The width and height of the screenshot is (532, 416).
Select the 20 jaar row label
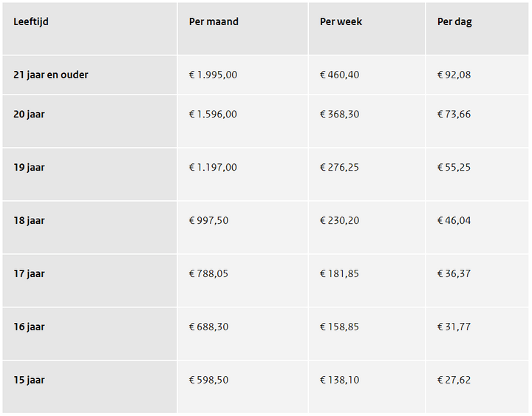pos(29,115)
